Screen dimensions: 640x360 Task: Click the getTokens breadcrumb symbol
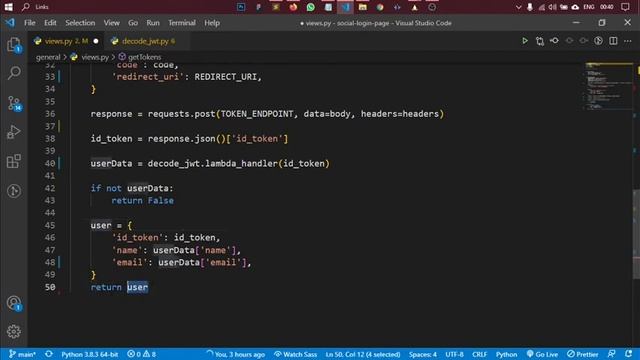tap(144, 57)
